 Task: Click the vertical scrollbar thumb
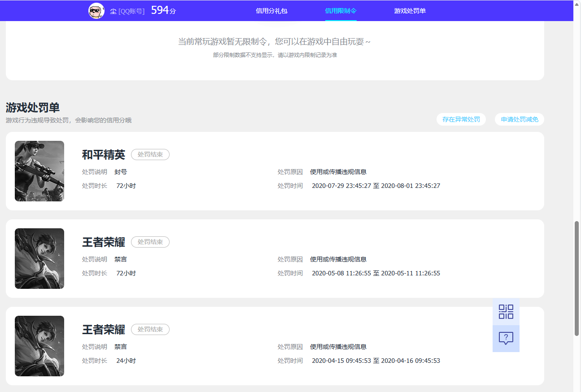point(577,279)
